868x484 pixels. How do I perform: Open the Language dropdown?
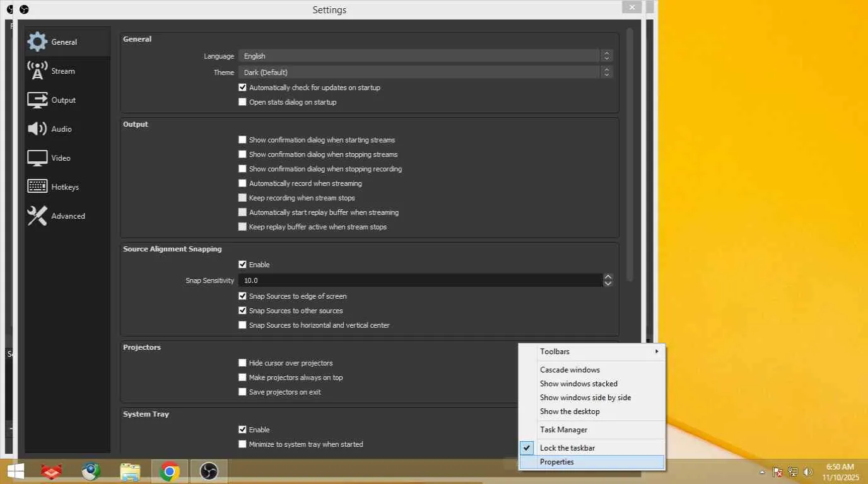[x=425, y=56]
